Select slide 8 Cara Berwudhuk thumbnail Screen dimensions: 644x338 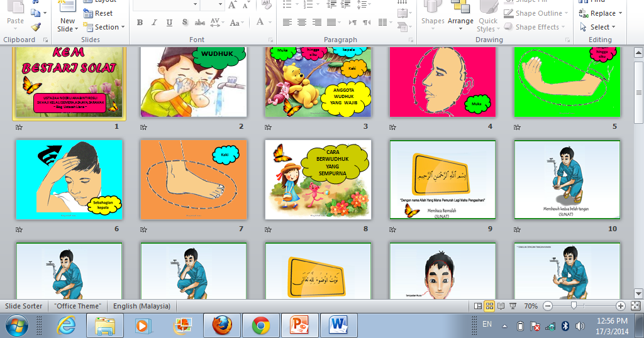tap(318, 180)
